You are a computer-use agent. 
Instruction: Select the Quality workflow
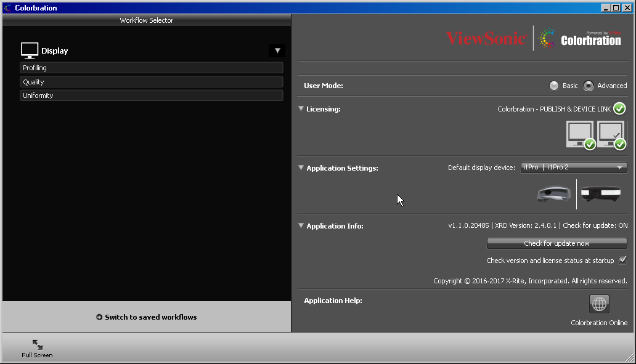click(151, 82)
